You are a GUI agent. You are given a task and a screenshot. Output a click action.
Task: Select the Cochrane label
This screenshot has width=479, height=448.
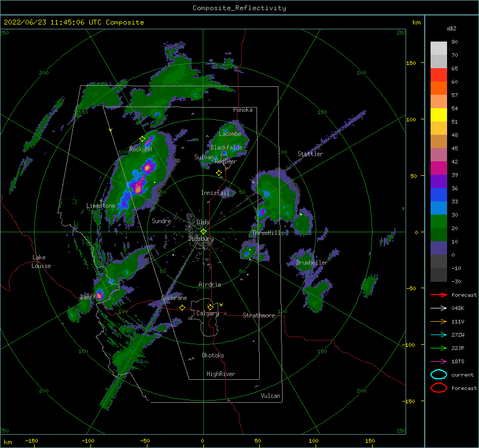(x=174, y=298)
